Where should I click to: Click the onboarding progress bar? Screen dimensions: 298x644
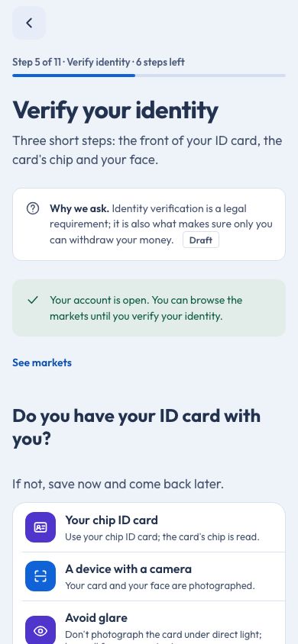pos(149,76)
